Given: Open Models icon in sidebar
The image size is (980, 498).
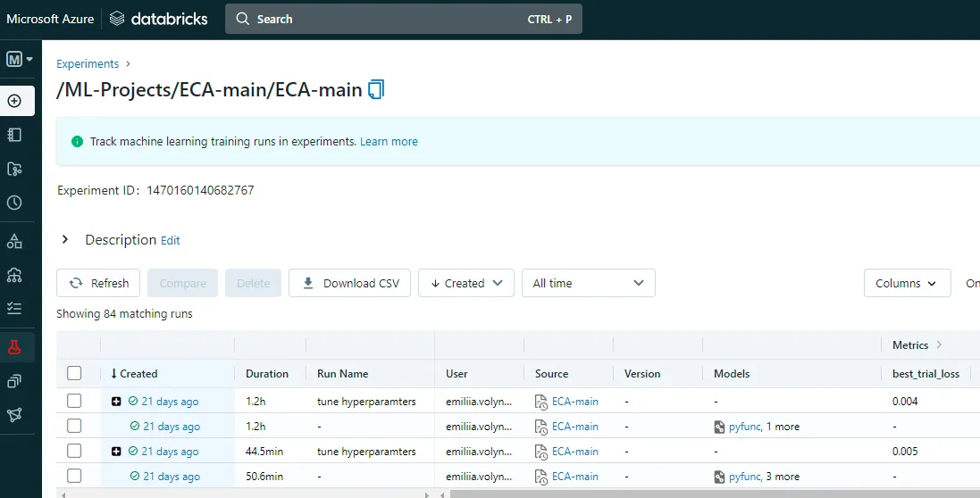Looking at the screenshot, I should [14, 415].
